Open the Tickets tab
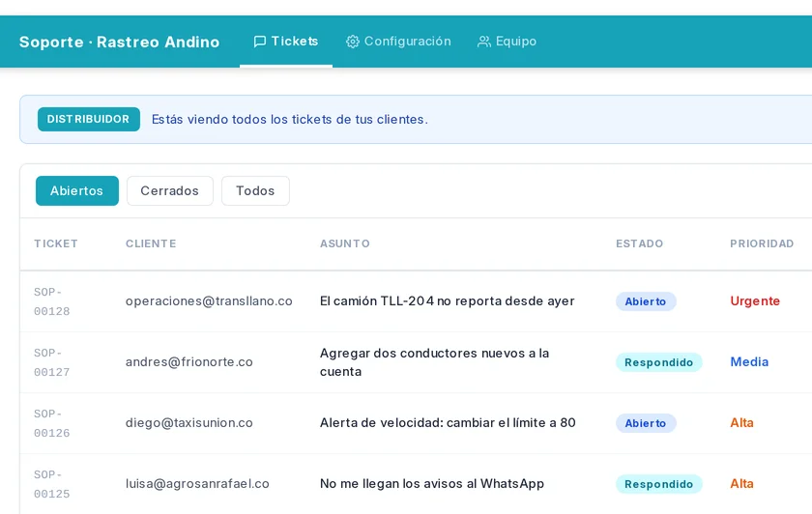Viewport: 812px width, 514px height. [x=286, y=42]
